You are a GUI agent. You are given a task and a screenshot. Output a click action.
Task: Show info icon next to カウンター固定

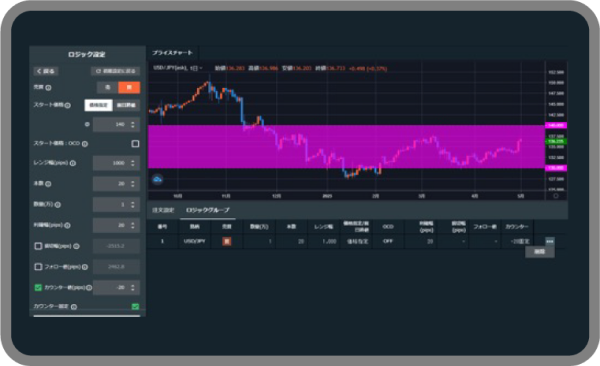click(x=74, y=307)
